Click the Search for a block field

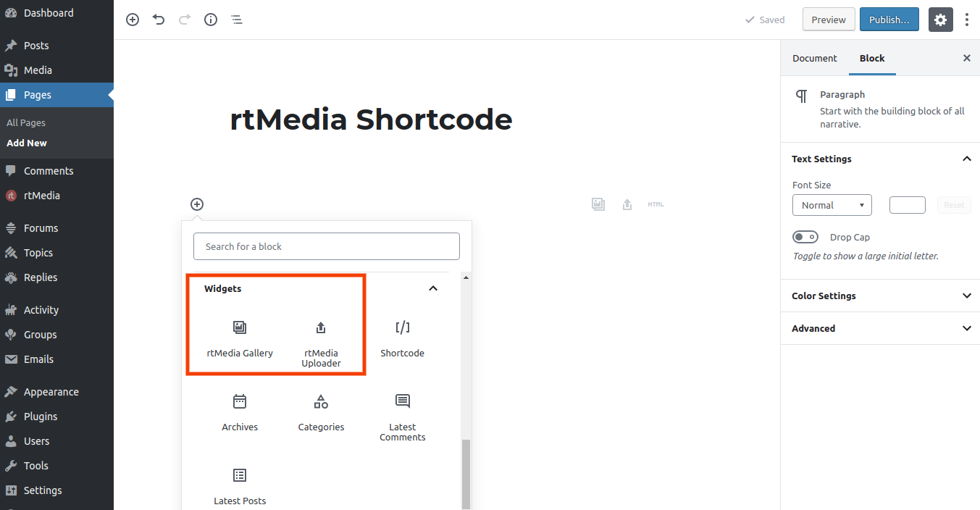pos(326,246)
